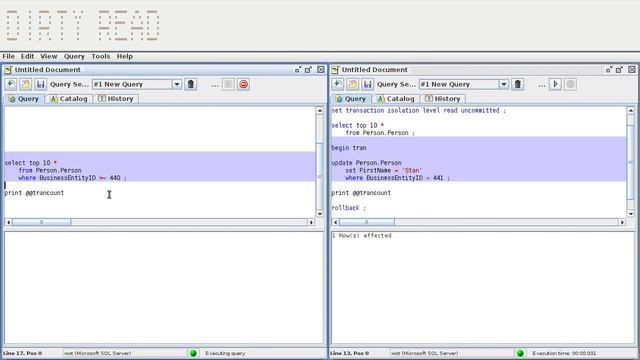This screenshot has width=640, height=360.
Task: Open '#1 New Query' dropdown in right window
Action: click(504, 84)
